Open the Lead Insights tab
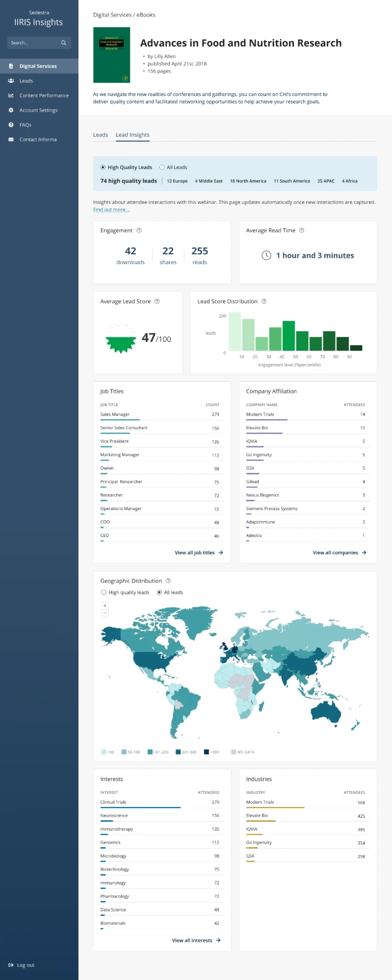 pos(132,135)
